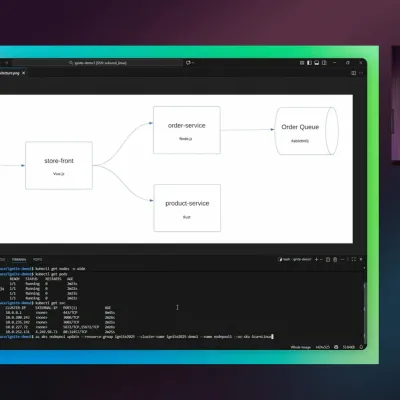Viewport: 400px width, 400px height.
Task: Click the product-service box in the diagram
Action: click(x=187, y=208)
